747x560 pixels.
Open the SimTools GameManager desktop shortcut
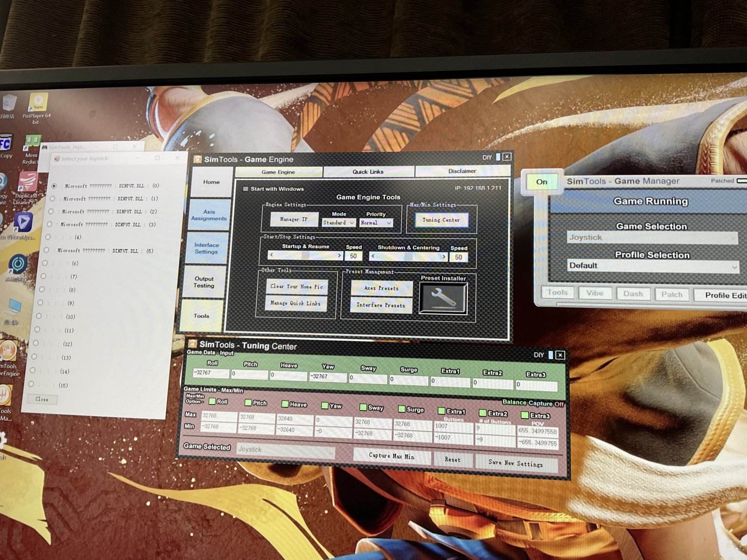pyautogui.click(x=6, y=403)
